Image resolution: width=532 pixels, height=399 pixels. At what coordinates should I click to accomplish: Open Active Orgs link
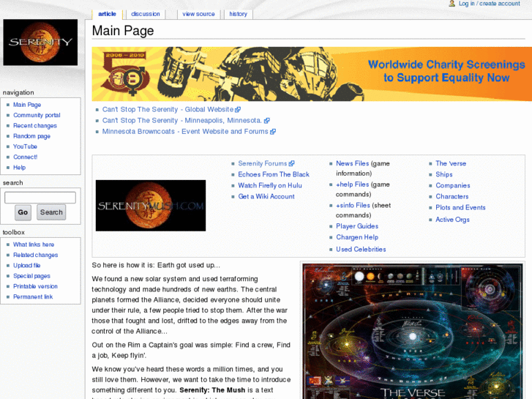click(x=453, y=220)
